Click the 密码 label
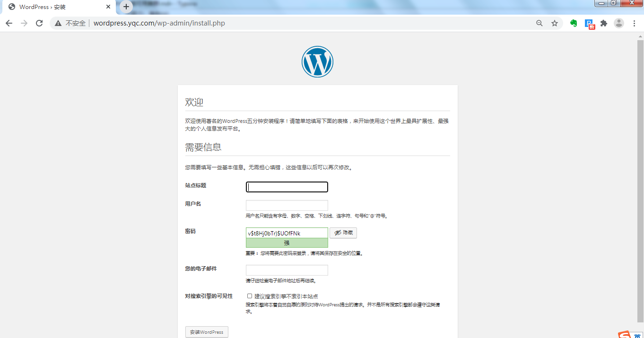 pyautogui.click(x=190, y=231)
